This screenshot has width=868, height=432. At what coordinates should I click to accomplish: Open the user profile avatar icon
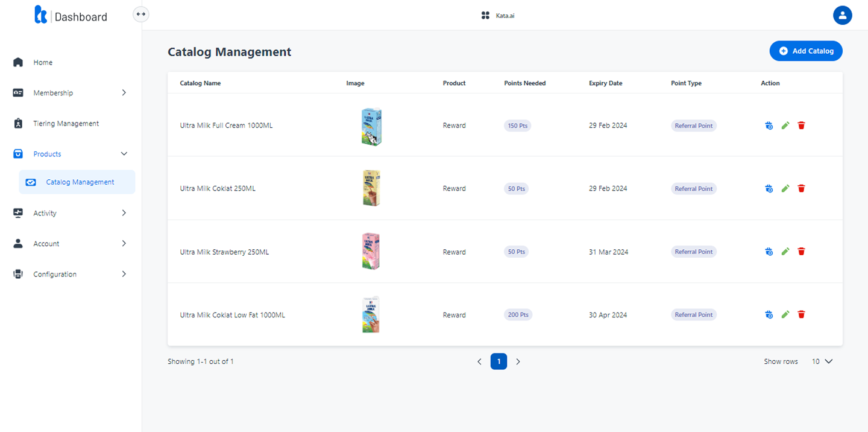point(842,16)
